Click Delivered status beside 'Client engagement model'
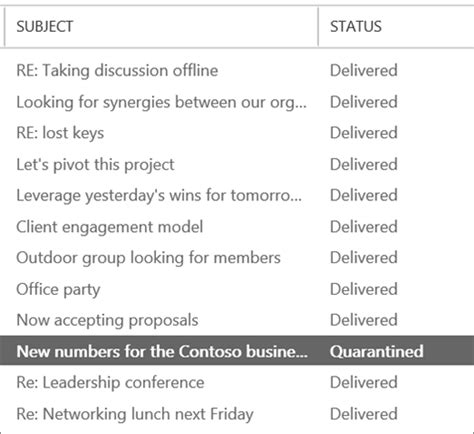The width and height of the screenshot is (474, 434). pyautogui.click(x=364, y=227)
